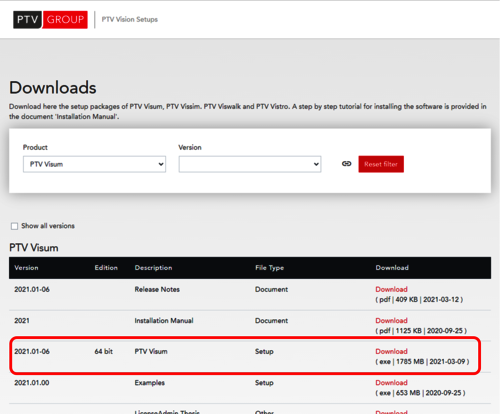Click the PTV Visum section heading

[x=34, y=248]
